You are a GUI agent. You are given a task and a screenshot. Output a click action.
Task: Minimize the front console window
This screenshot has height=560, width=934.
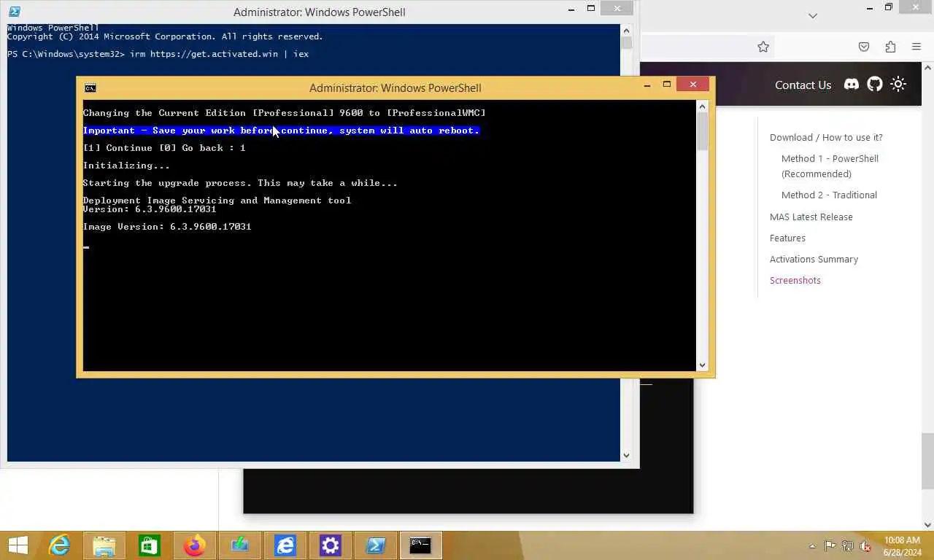pos(647,85)
